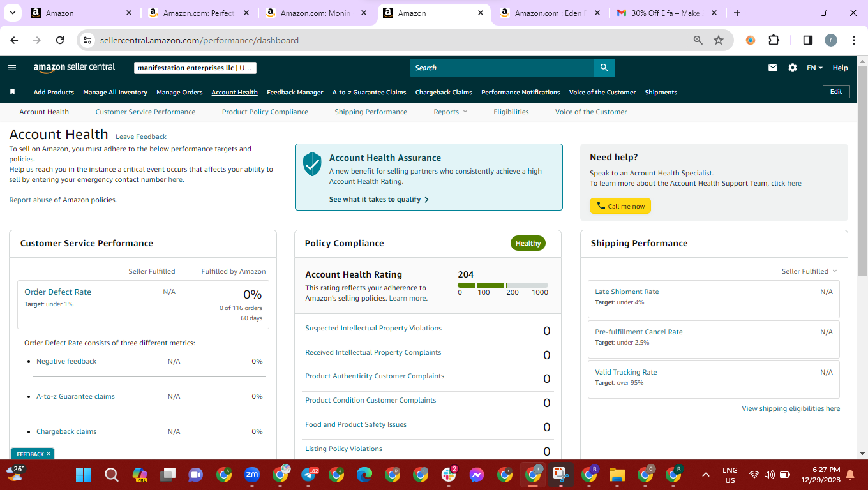The image size is (868, 490).
Task: Click inside the Seller Central search field
Action: point(502,68)
